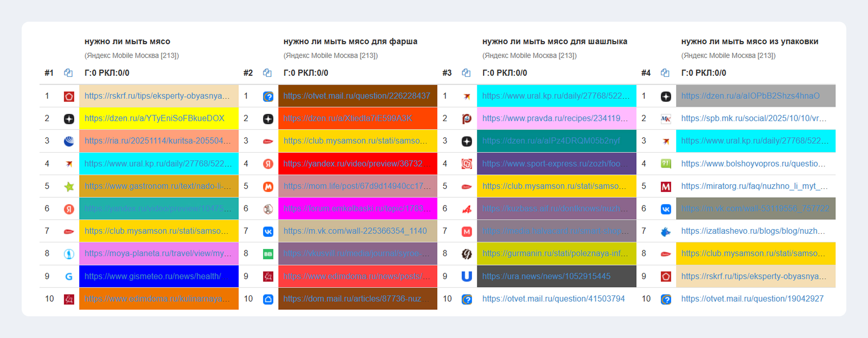Open the miratorg.ru faq link
This screenshot has height=338, width=868.
754,186
